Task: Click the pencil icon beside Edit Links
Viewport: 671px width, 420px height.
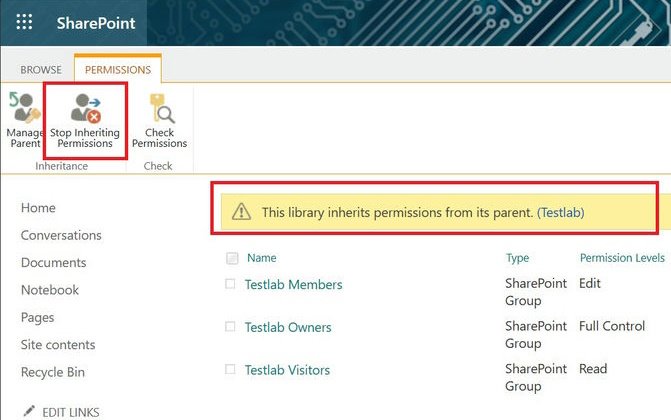Action: (x=29, y=411)
